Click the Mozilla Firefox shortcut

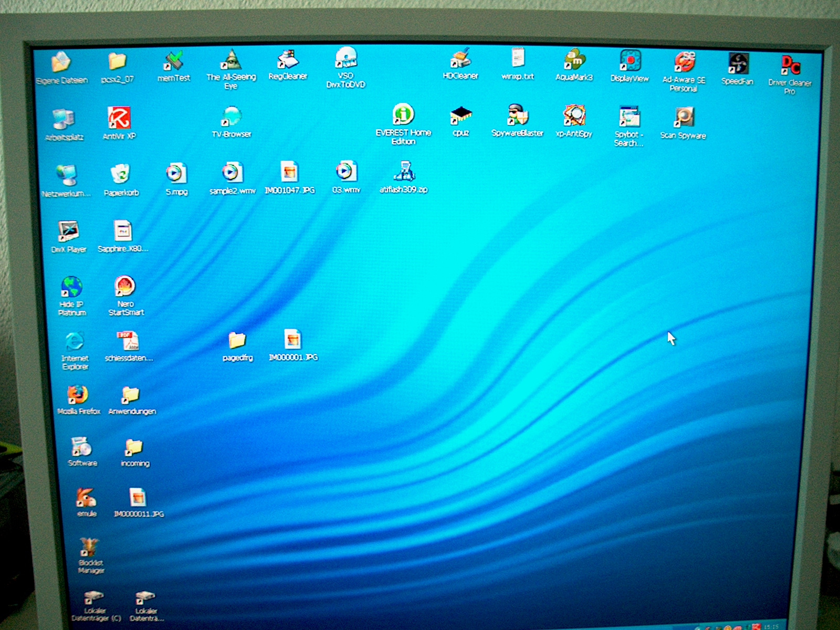(78, 396)
